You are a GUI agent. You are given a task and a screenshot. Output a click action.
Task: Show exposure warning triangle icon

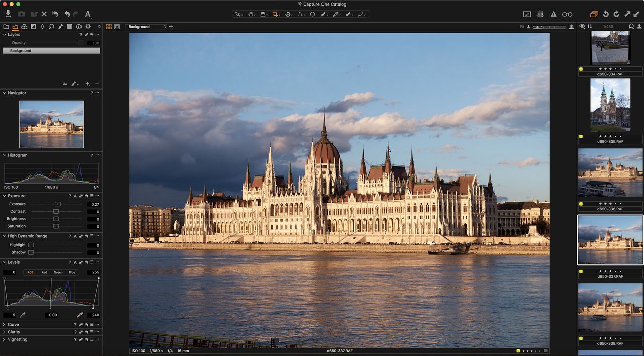553,14
